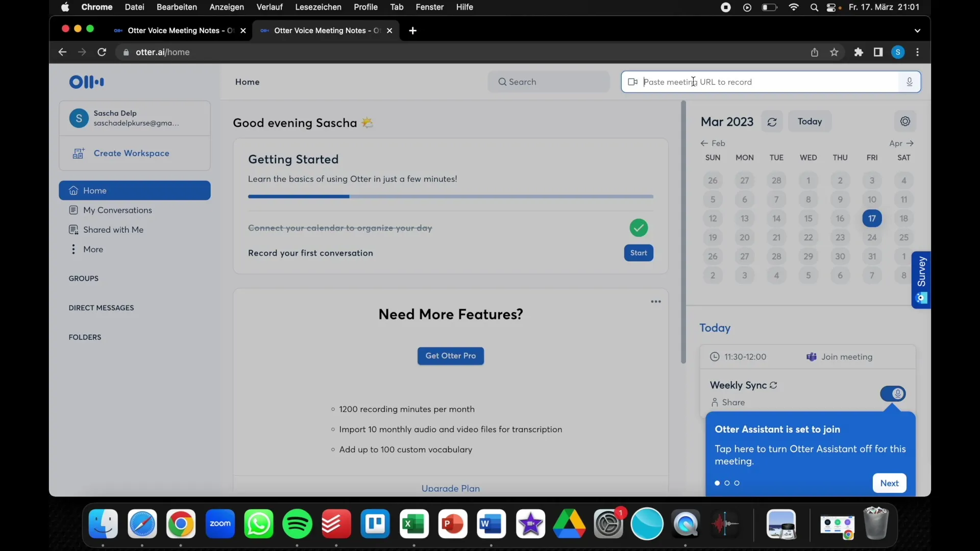Open the tab list chevron in Chrome
Screen dimensions: 980x551
click(x=917, y=31)
